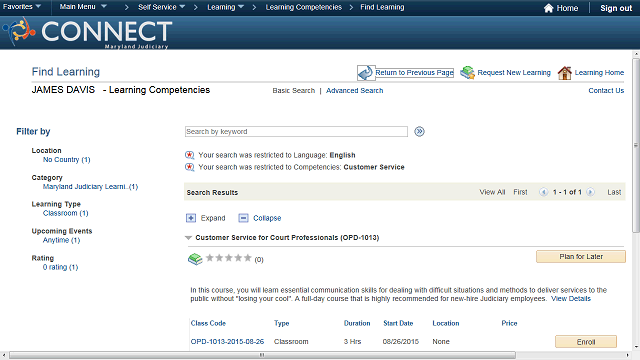Image resolution: width=640 pixels, height=360 pixels.
Task: Click the Return to Previous Page link
Action: click(414, 73)
